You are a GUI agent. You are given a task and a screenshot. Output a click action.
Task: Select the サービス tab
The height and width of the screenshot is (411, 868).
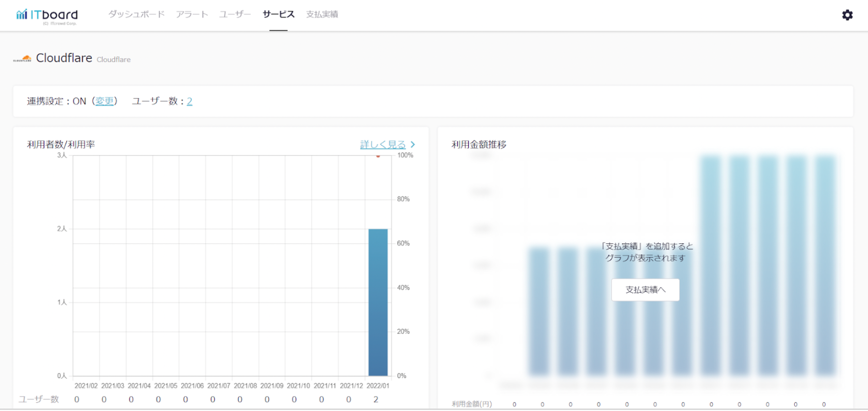click(278, 14)
